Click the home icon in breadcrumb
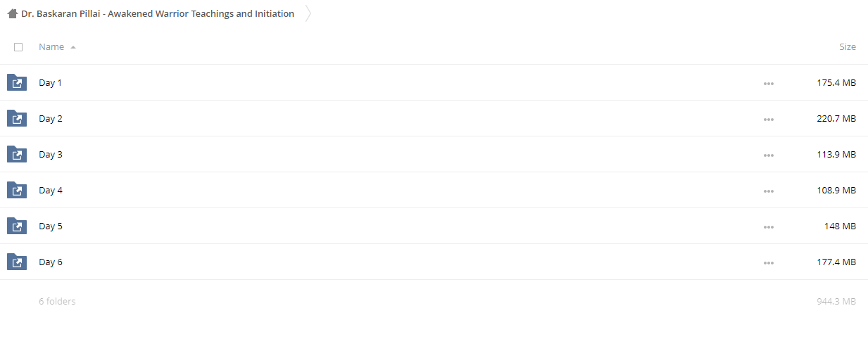The width and height of the screenshot is (868, 339). (x=13, y=13)
